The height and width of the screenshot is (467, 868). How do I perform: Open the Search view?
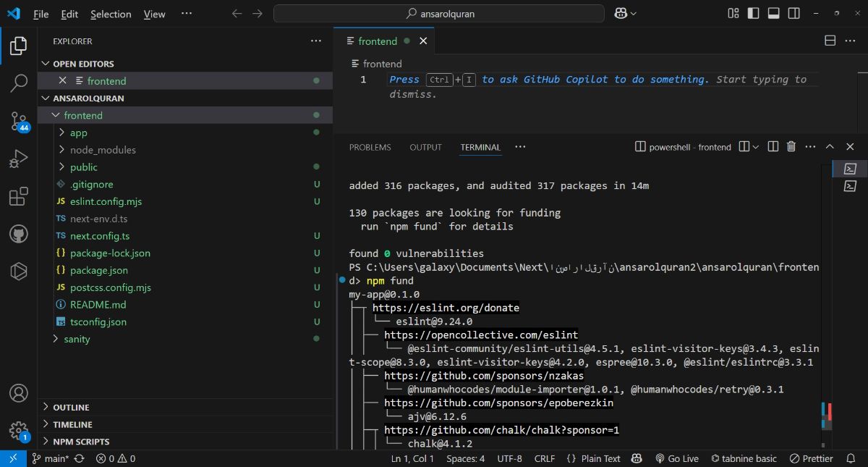click(18, 83)
